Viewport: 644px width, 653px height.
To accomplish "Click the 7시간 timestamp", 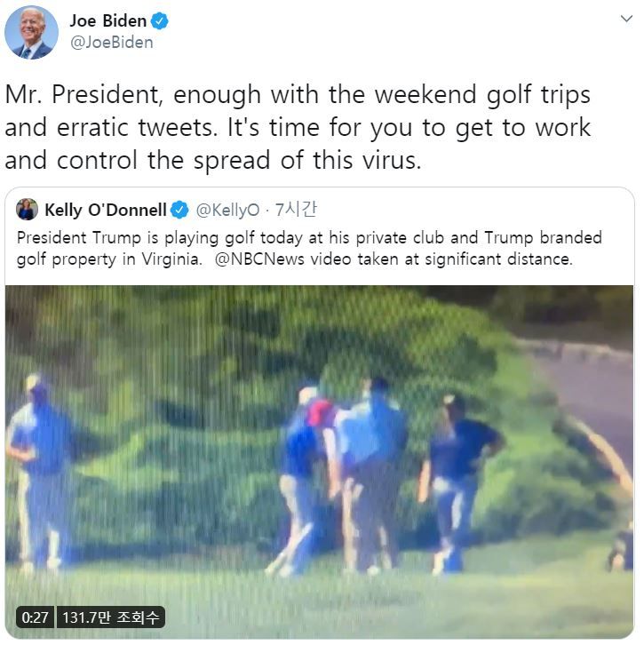I will coord(296,211).
